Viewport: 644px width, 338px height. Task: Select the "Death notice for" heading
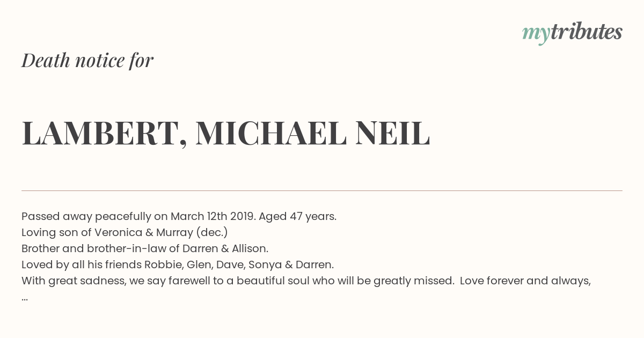pyautogui.click(x=87, y=60)
